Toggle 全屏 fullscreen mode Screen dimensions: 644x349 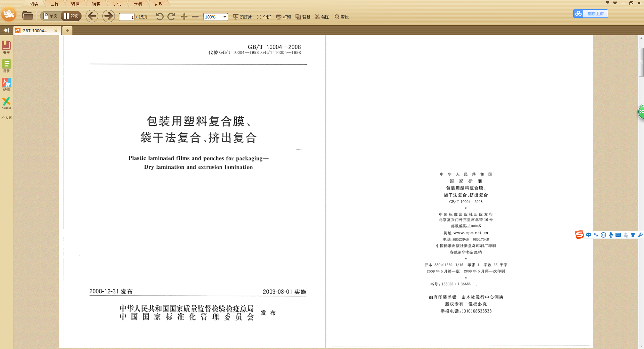[x=264, y=17]
